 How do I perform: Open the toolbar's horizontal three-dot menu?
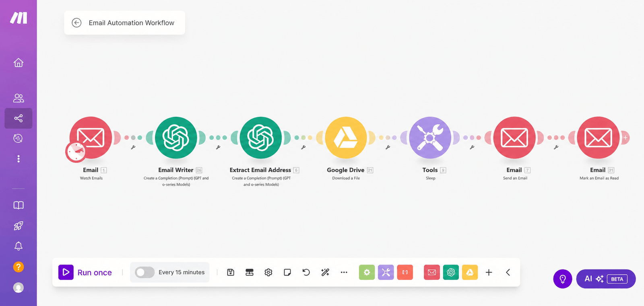tap(344, 272)
